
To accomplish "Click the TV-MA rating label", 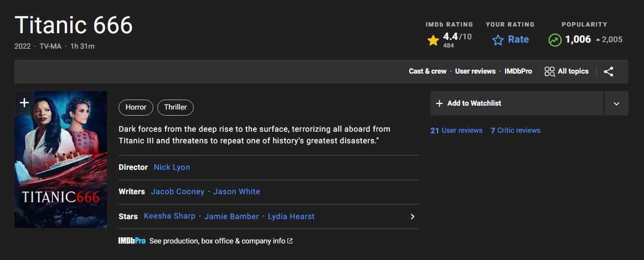I will [x=50, y=46].
